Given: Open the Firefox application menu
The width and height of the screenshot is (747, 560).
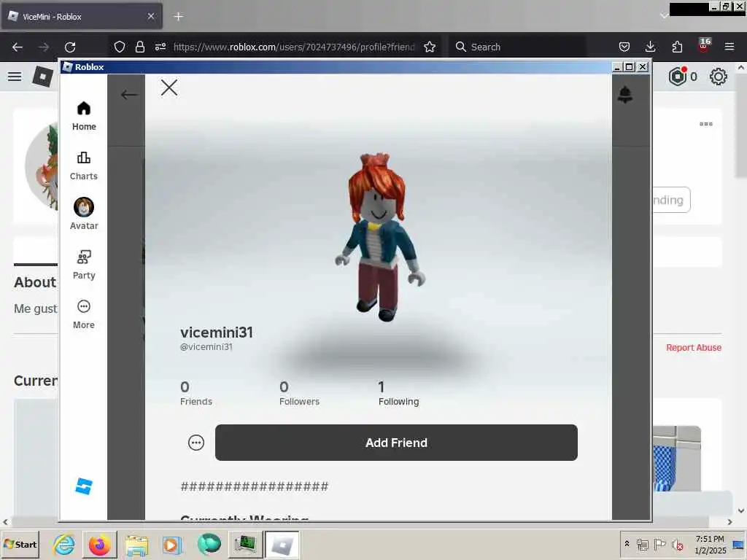Looking at the screenshot, I should [729, 47].
